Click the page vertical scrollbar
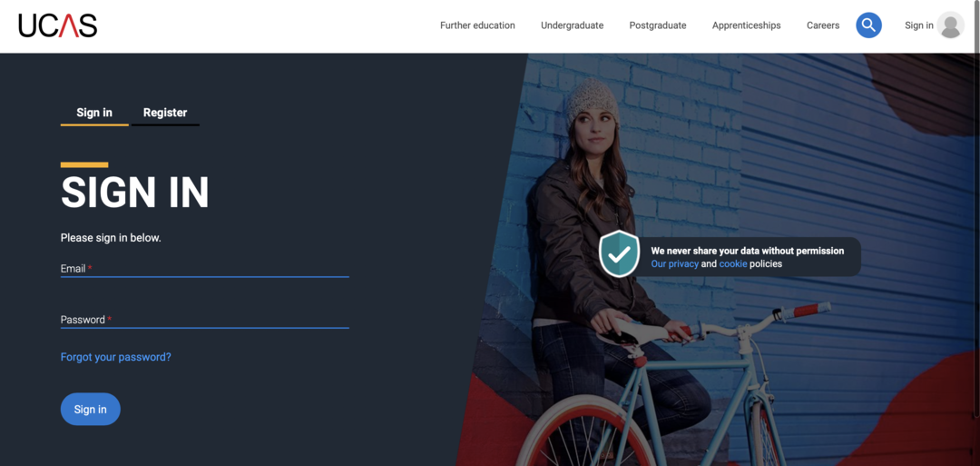This screenshot has width=980, height=466. coord(977,233)
